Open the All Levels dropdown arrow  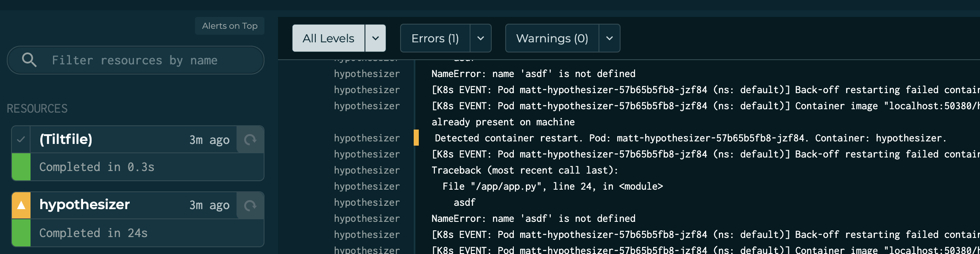pos(376,38)
